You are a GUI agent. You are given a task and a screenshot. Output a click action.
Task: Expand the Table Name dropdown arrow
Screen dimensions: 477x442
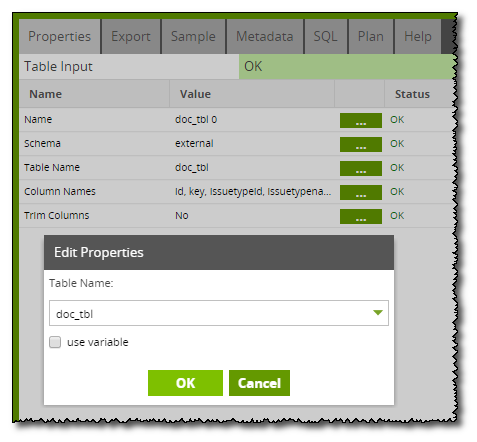378,313
